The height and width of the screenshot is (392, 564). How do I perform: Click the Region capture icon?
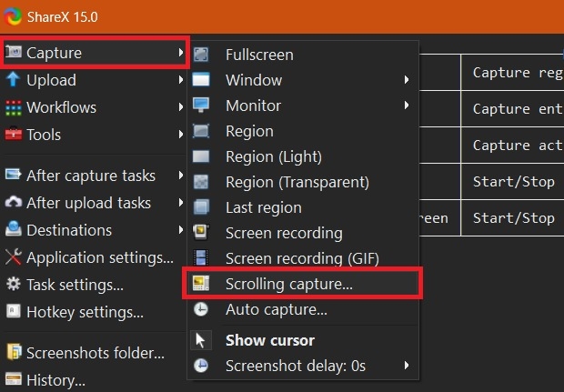pos(201,131)
